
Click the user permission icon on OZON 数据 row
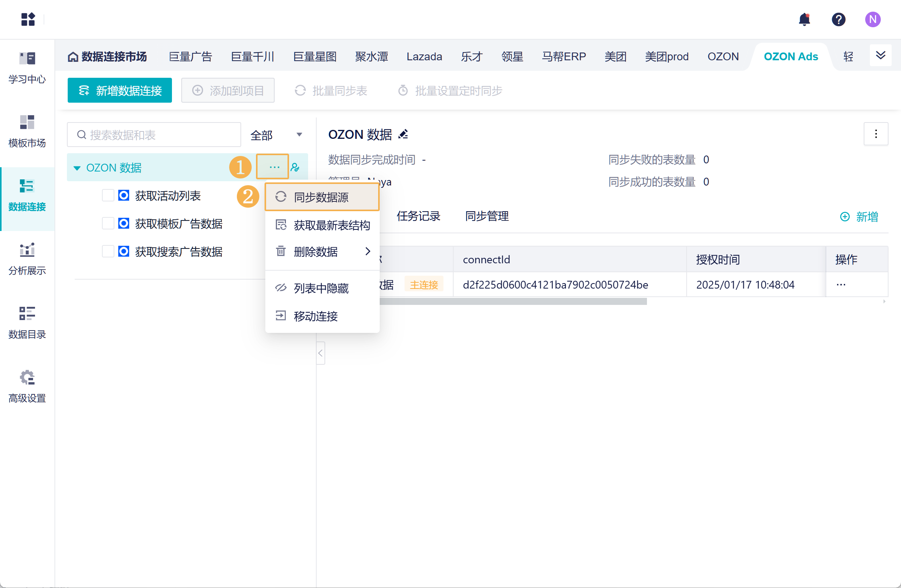[295, 167]
